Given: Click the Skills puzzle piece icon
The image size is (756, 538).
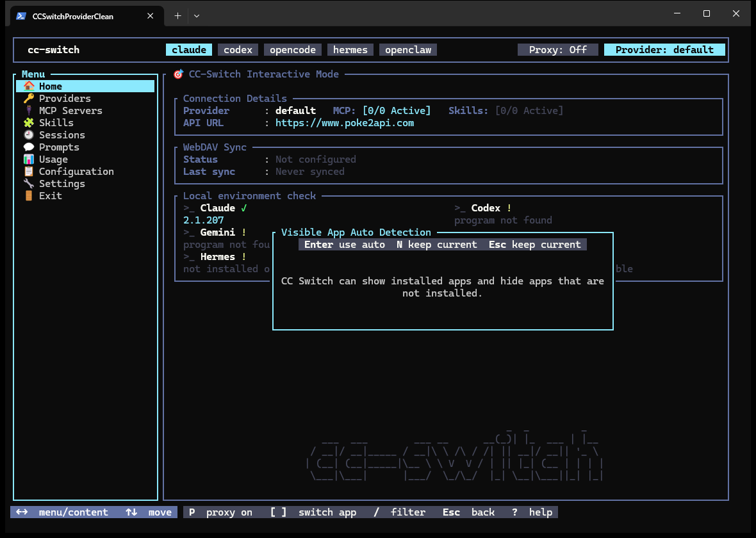Looking at the screenshot, I should [29, 122].
